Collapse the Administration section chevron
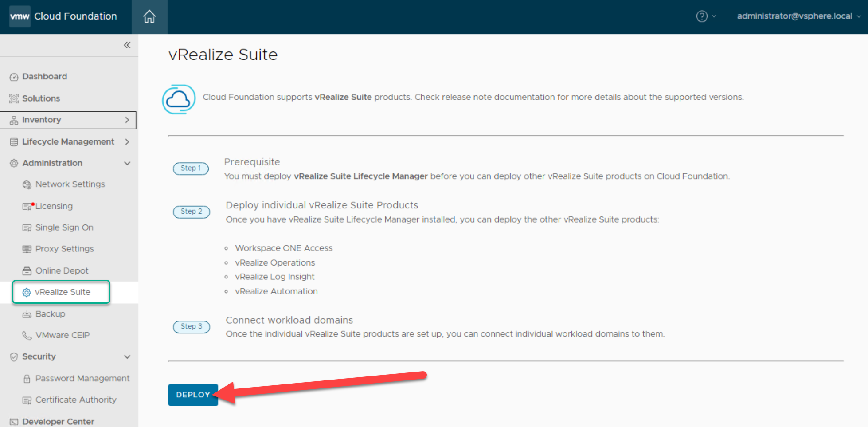868x427 pixels. tap(127, 163)
